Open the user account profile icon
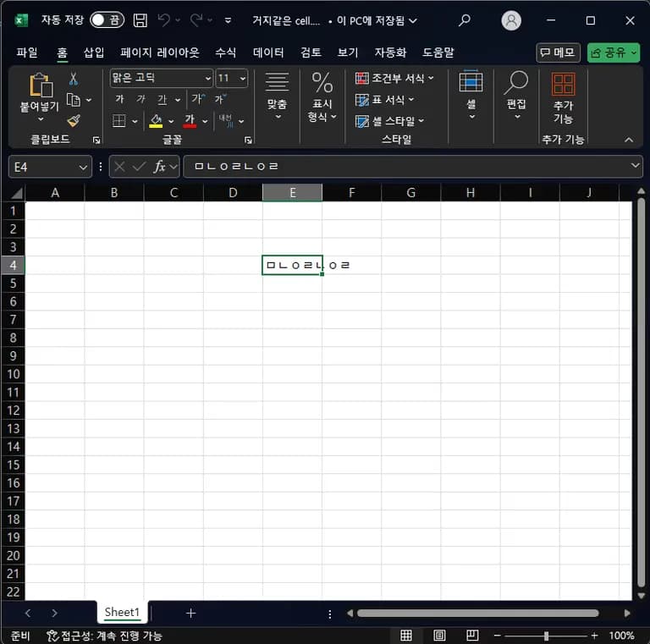Image resolution: width=650 pixels, height=644 pixels. click(x=511, y=20)
